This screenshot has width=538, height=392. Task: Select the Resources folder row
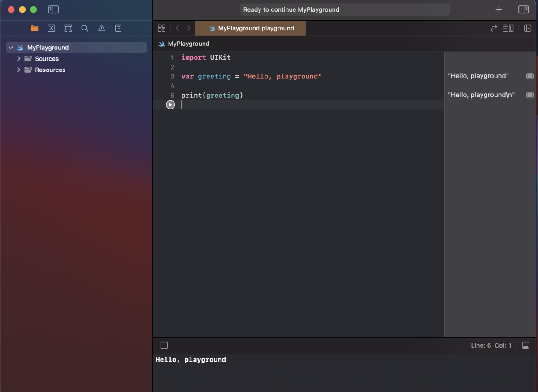click(76, 70)
